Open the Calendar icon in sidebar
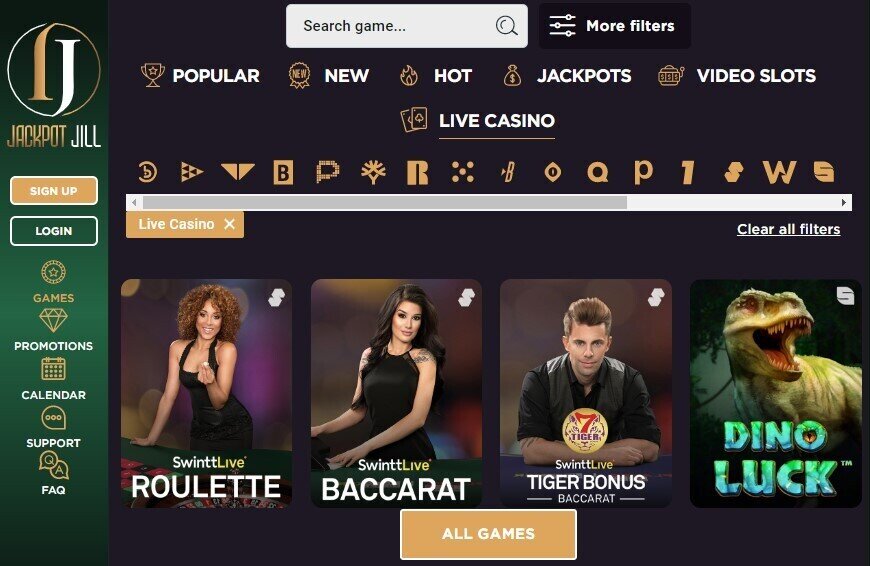Image resolution: width=870 pixels, height=566 pixels. 54,369
